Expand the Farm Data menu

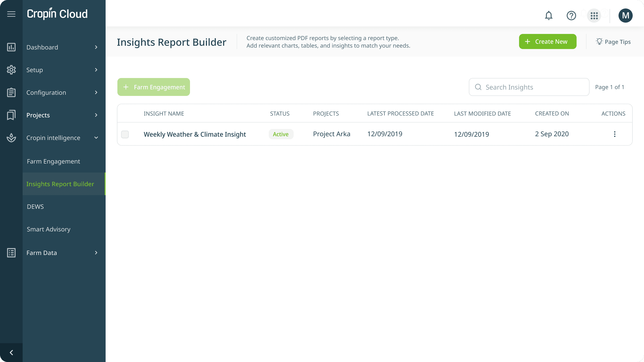(x=96, y=253)
